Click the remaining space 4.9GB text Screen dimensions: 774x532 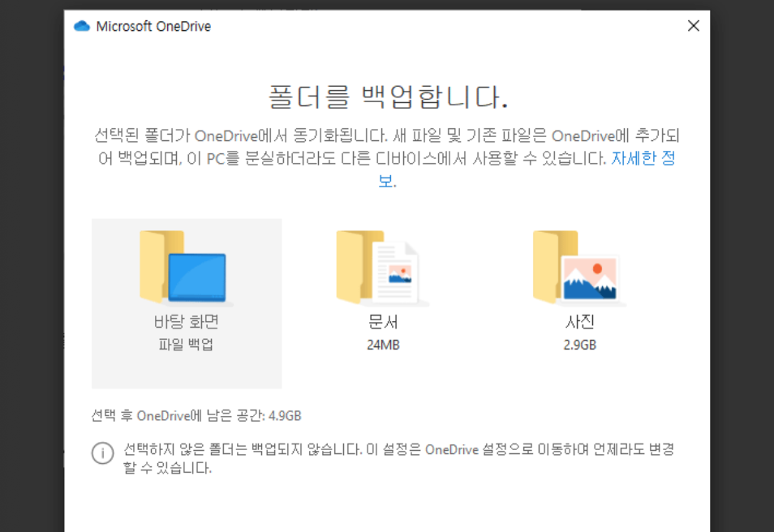[196, 415]
